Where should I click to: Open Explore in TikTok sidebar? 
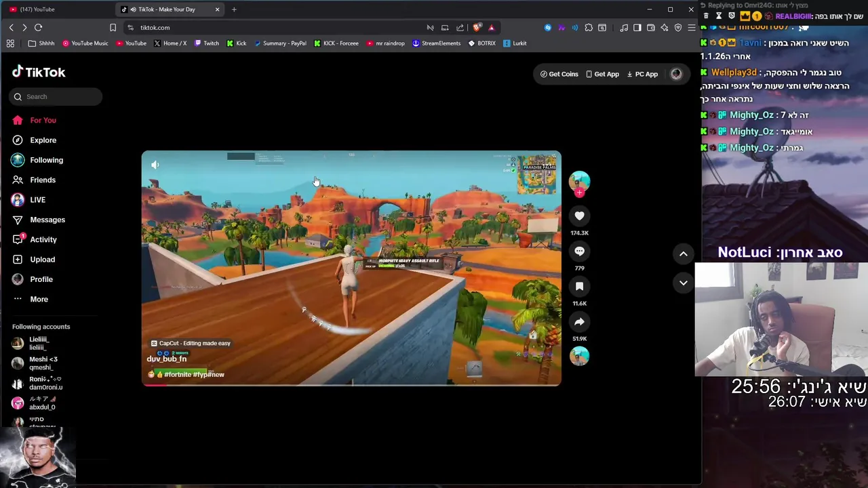click(x=43, y=140)
